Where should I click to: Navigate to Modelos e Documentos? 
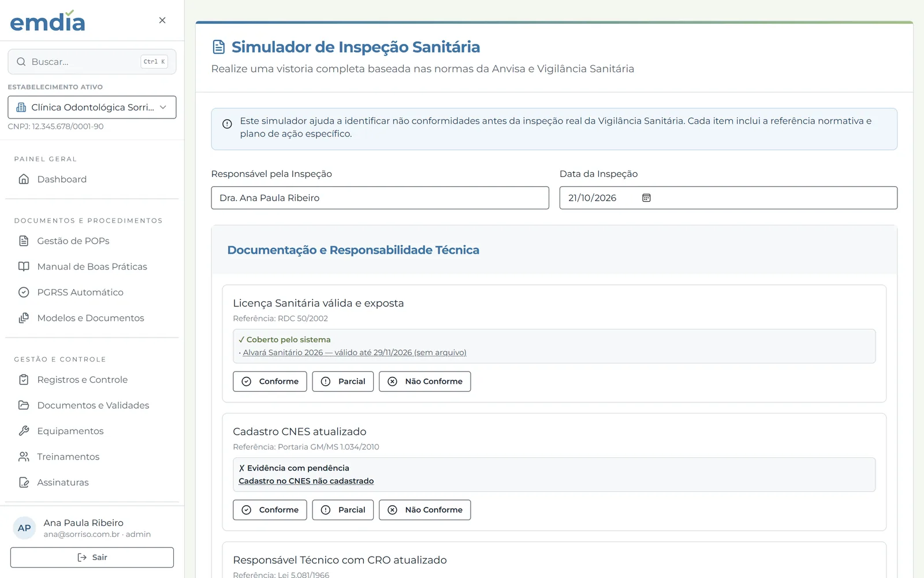(x=92, y=318)
